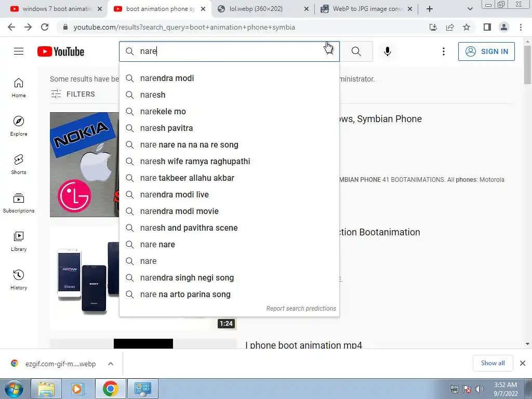Go to Home in sidebar
Screen dimensions: 532x399
pos(19,88)
